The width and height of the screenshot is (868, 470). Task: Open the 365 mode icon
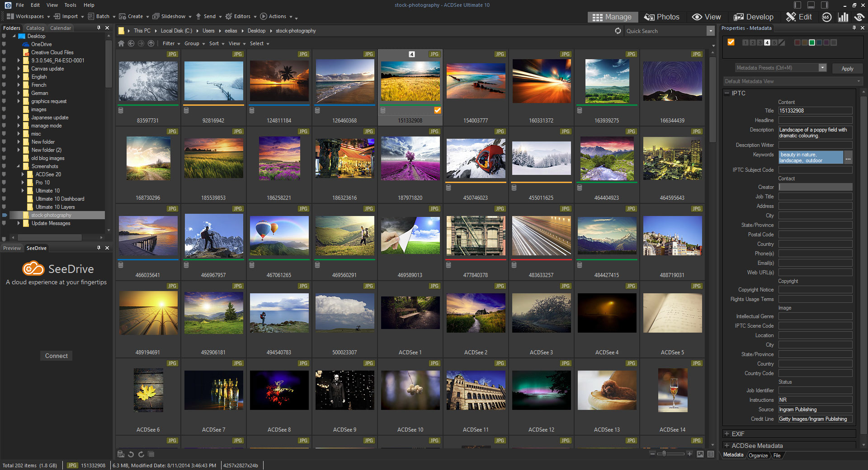pyautogui.click(x=826, y=17)
